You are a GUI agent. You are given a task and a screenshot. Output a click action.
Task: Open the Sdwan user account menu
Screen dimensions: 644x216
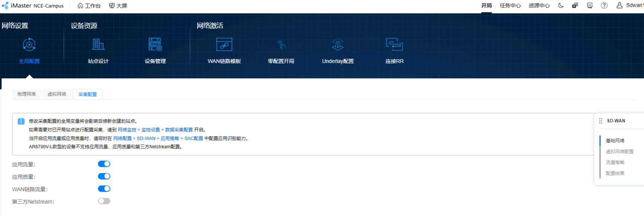click(630, 6)
